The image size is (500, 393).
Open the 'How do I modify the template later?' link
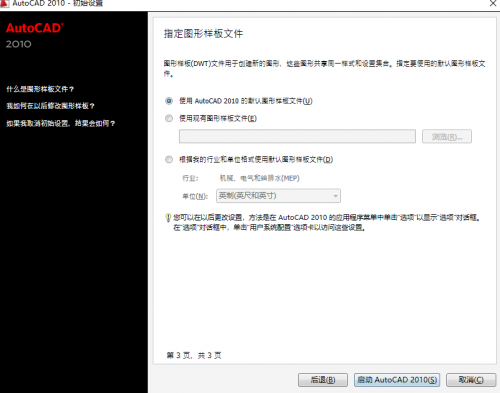[x=50, y=106]
